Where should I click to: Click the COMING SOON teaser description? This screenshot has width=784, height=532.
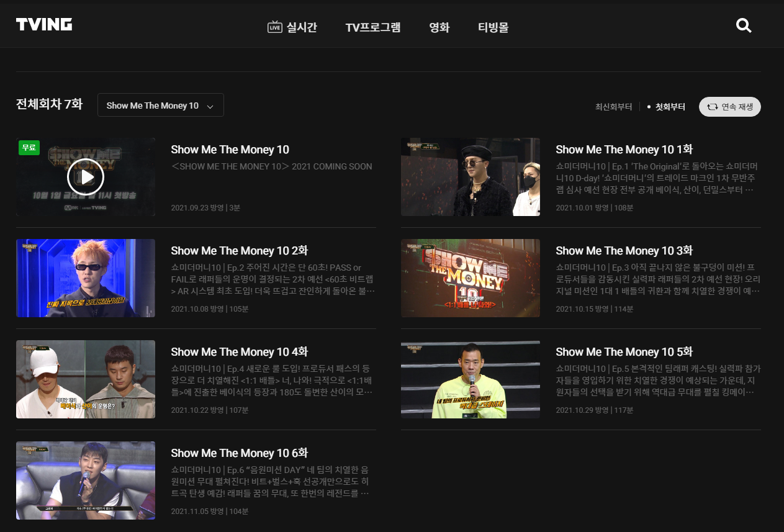(x=272, y=166)
